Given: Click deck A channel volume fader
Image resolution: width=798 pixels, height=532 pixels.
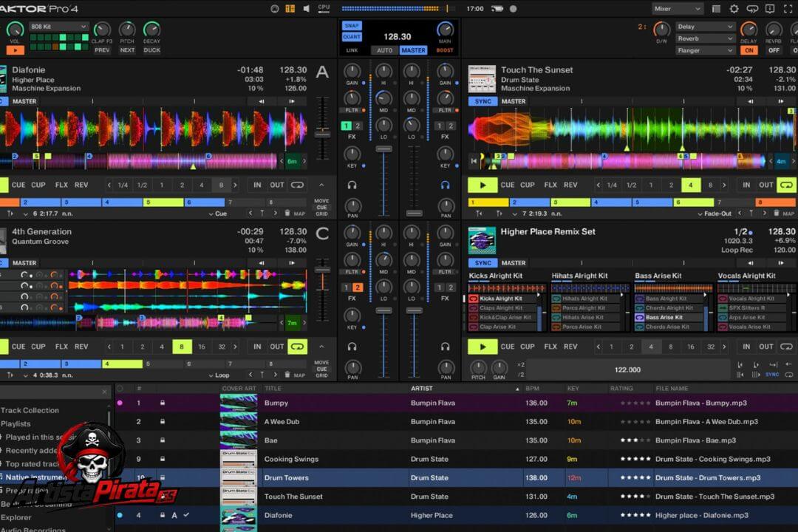Looking at the screenshot, I should point(383,150).
